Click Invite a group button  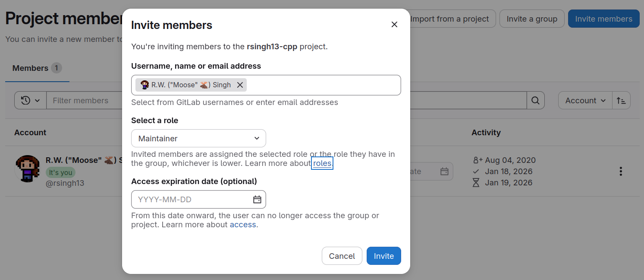(532, 19)
